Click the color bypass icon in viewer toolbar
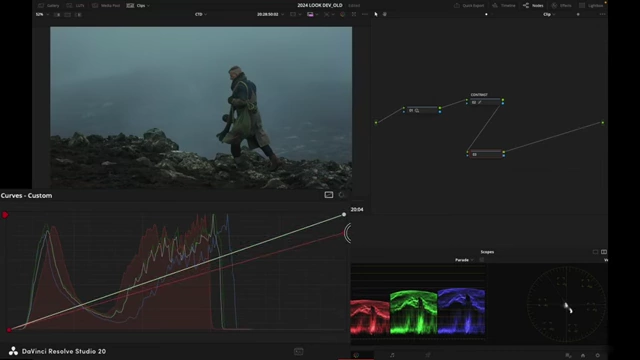The width and height of the screenshot is (640, 360). (342, 14)
